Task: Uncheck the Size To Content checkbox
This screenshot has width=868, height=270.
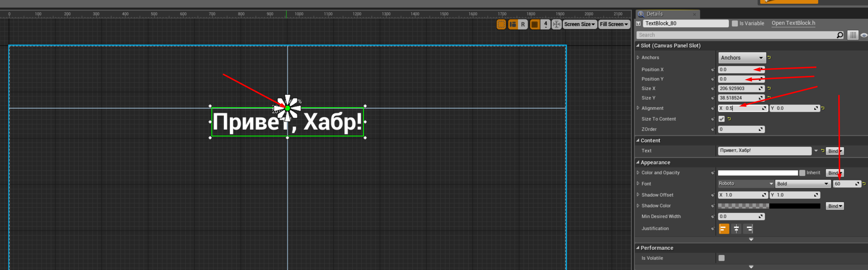Action: [721, 119]
